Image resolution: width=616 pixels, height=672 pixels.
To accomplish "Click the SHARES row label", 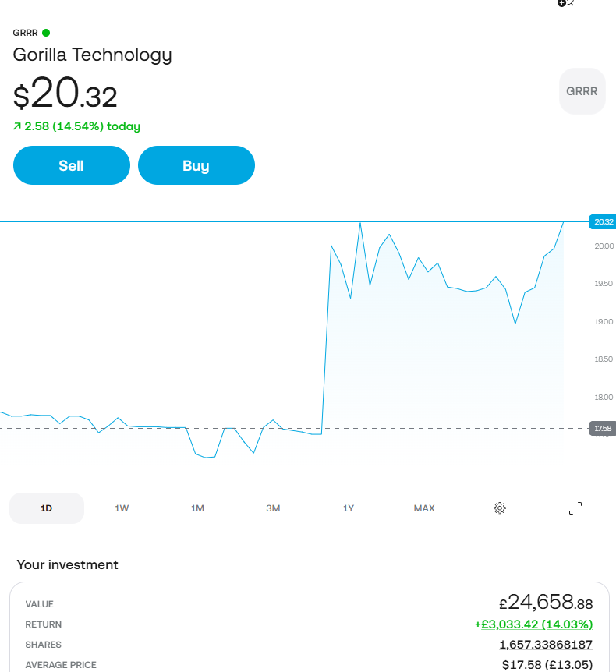I will pos(44,645).
